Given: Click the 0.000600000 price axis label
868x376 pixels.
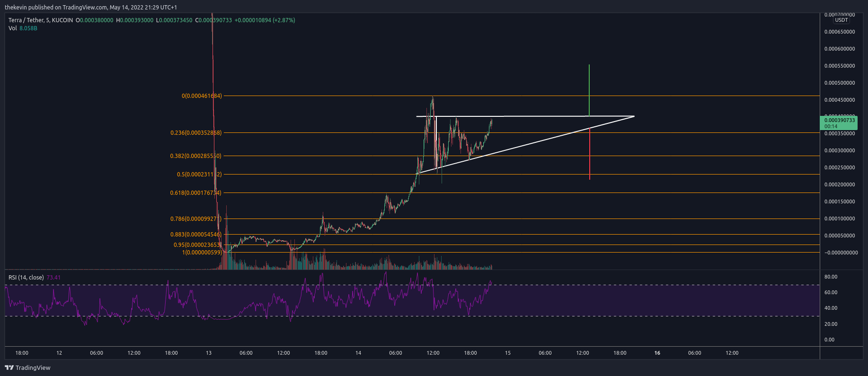Looking at the screenshot, I should pos(840,49).
